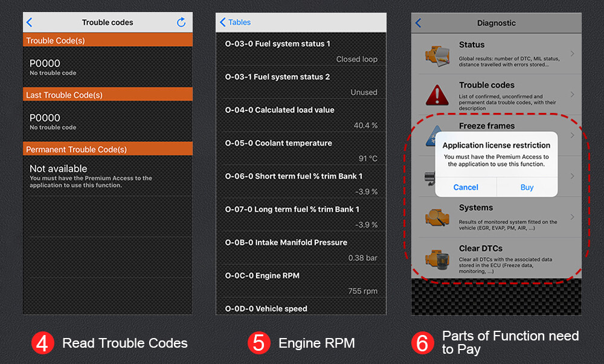Image resolution: width=604 pixels, height=364 pixels.
Task: Expand the Status row chevron
Action: point(574,53)
